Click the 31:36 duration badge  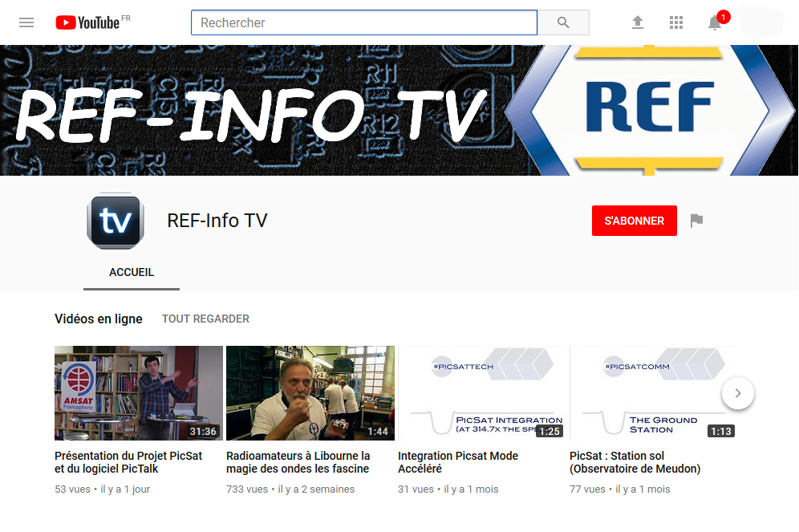coord(203,432)
